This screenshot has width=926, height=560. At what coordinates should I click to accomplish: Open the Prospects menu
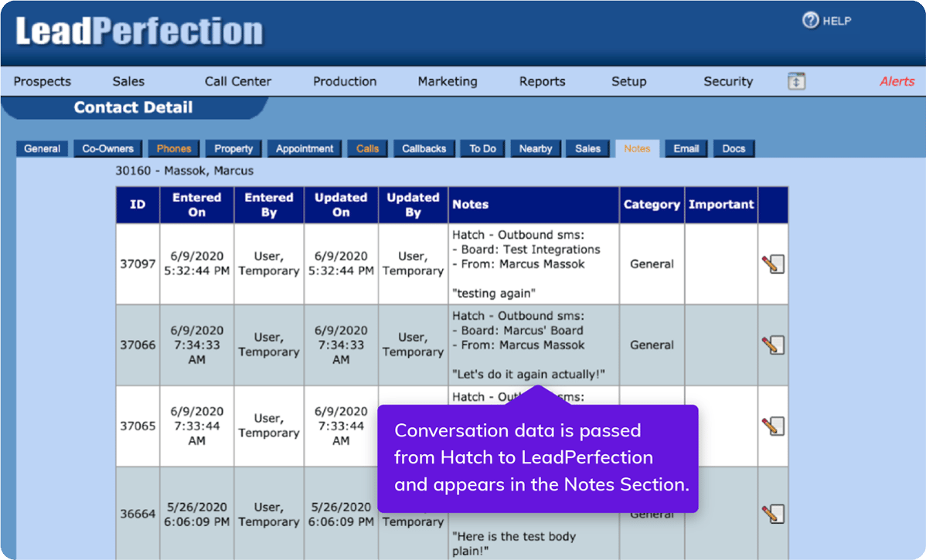click(42, 80)
